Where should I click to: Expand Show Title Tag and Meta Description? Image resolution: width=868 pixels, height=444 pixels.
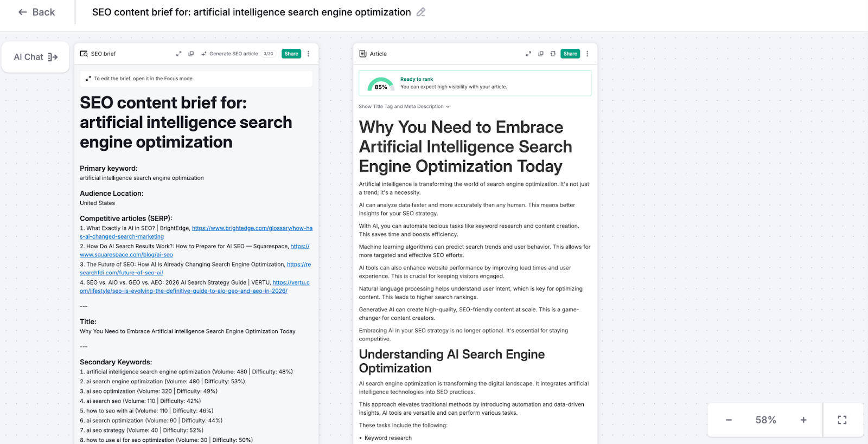pos(404,107)
